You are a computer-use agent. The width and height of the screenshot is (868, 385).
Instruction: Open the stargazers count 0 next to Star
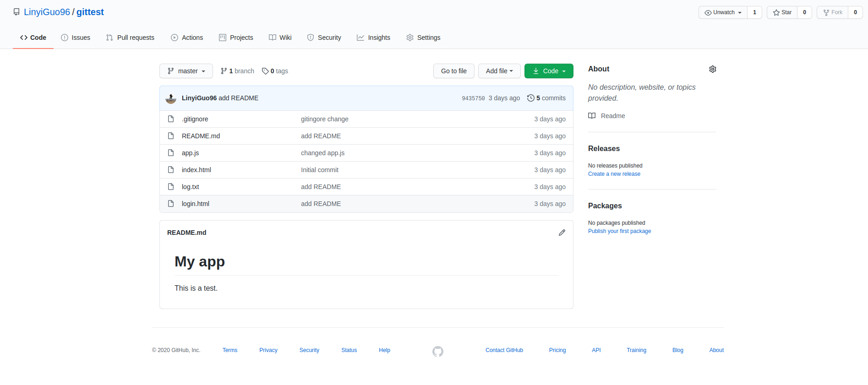(804, 12)
